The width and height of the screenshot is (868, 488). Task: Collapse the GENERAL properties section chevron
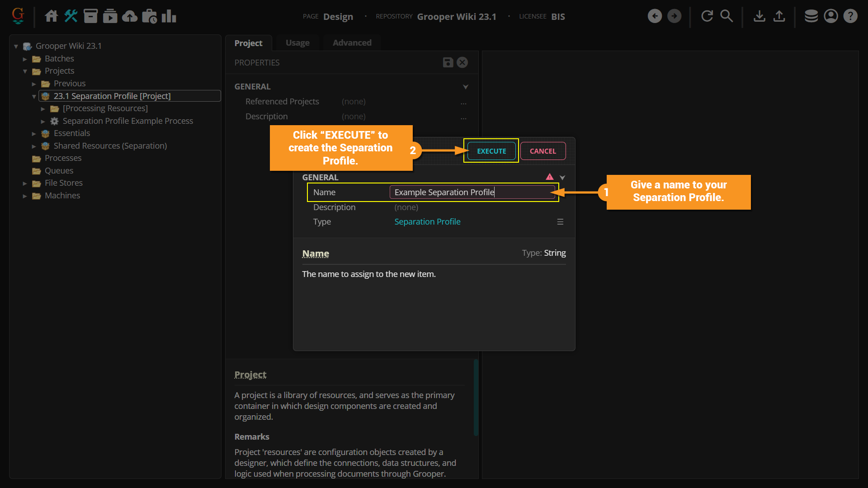click(465, 87)
